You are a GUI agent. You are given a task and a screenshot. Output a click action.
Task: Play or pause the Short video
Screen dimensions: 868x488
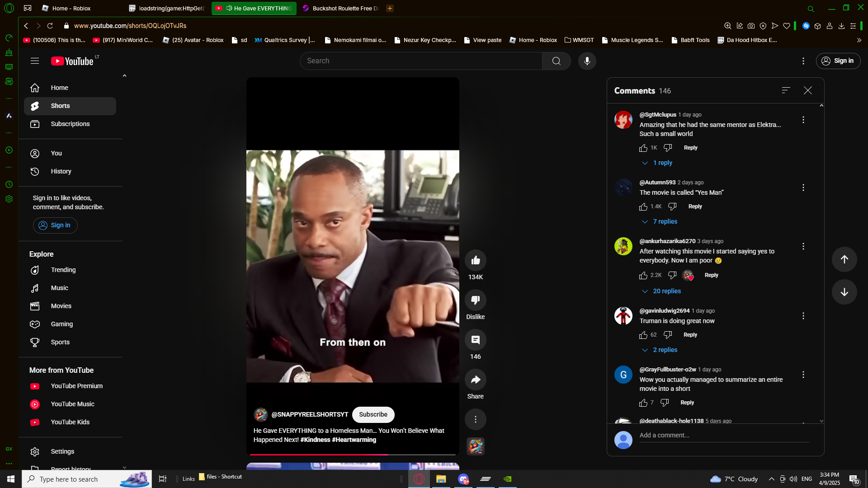(353, 266)
